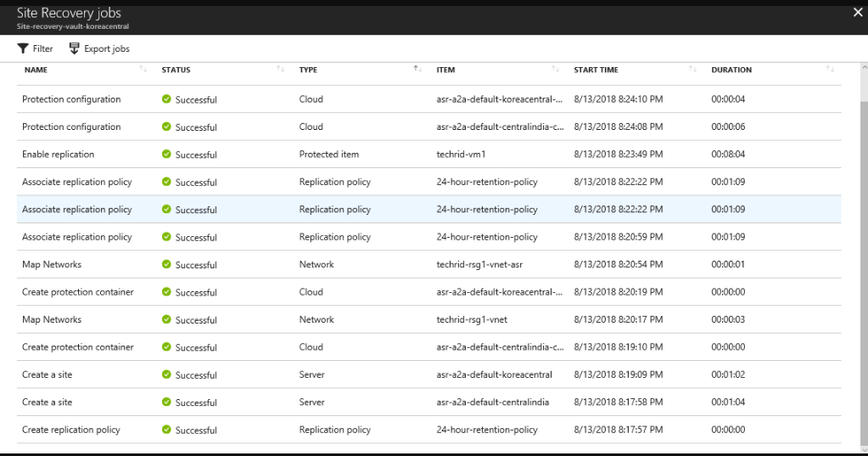Click the Export jobs download icon
868x456 pixels.
[74, 48]
